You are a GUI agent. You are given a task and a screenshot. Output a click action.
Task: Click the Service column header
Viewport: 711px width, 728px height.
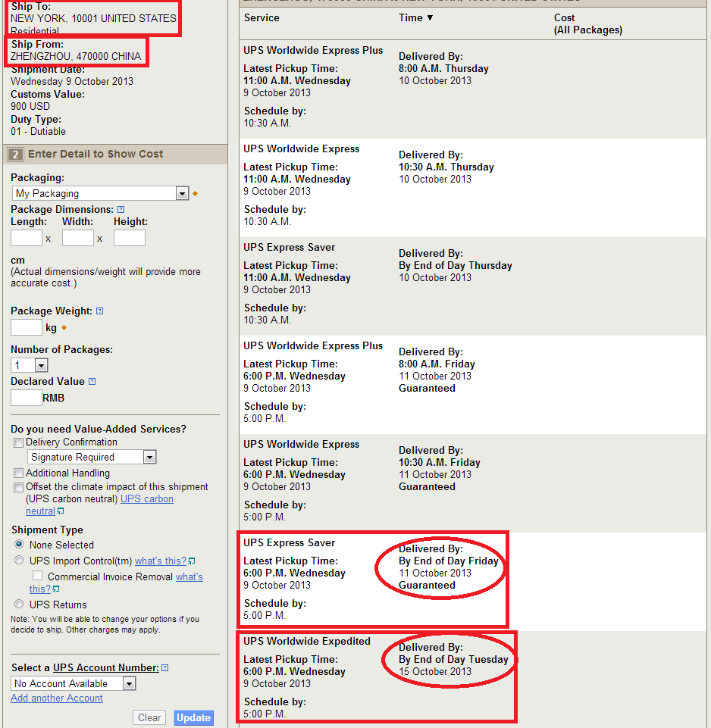click(x=262, y=17)
